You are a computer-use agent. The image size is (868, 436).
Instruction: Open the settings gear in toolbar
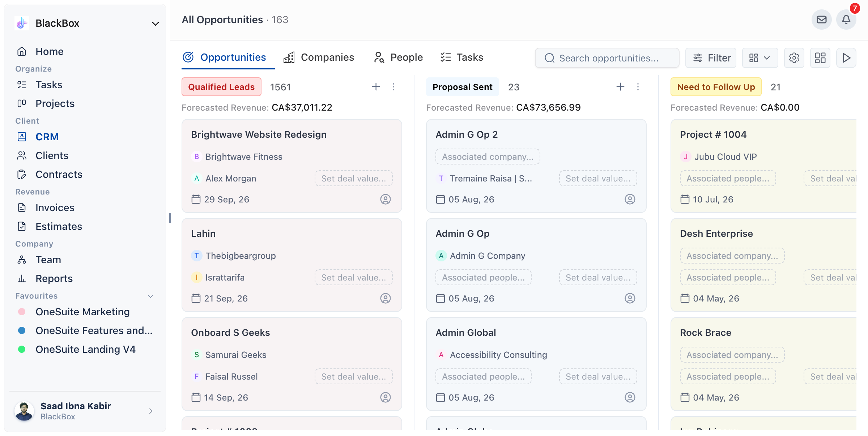tap(794, 58)
